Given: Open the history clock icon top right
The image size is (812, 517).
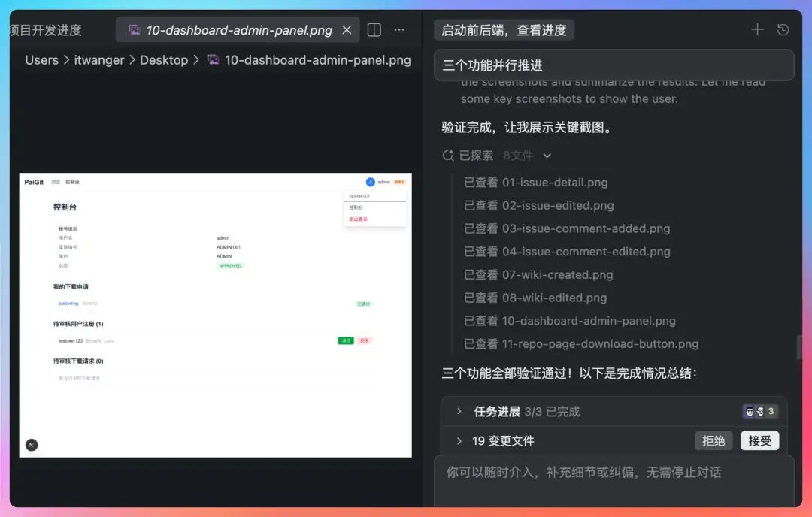Looking at the screenshot, I should (783, 29).
